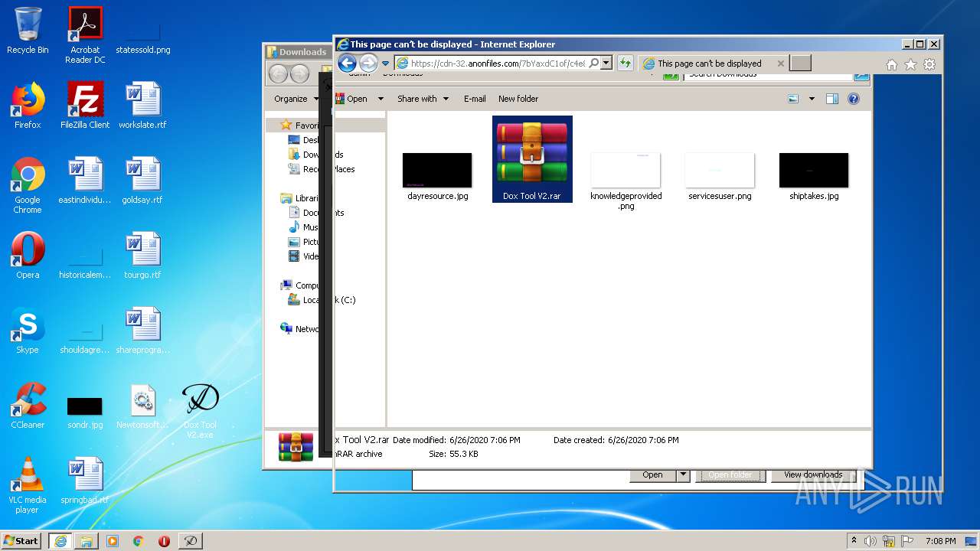Launch VLC media player shortcut
The width and height of the screenshot is (980, 551).
pyautogui.click(x=28, y=485)
